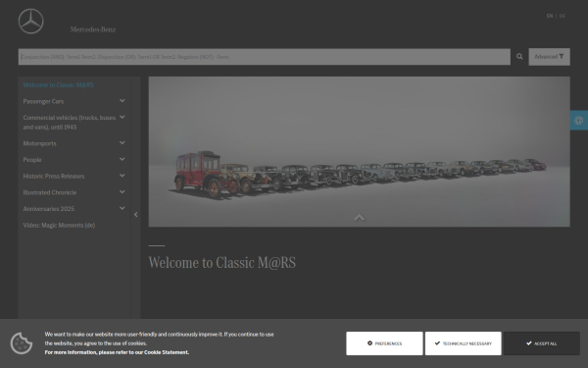Collapse the sidebar with the left arrow
Viewport: 588px width, 368px height.
pyautogui.click(x=136, y=214)
